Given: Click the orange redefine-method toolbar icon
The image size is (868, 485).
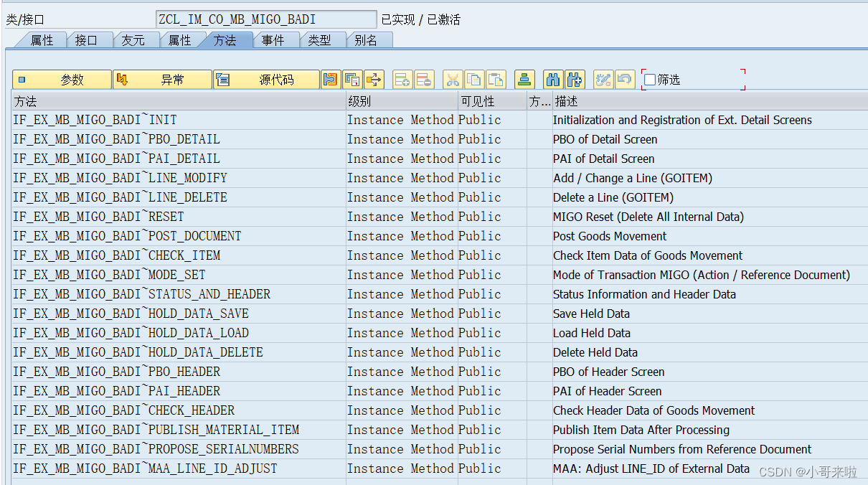Looking at the screenshot, I should 331,80.
